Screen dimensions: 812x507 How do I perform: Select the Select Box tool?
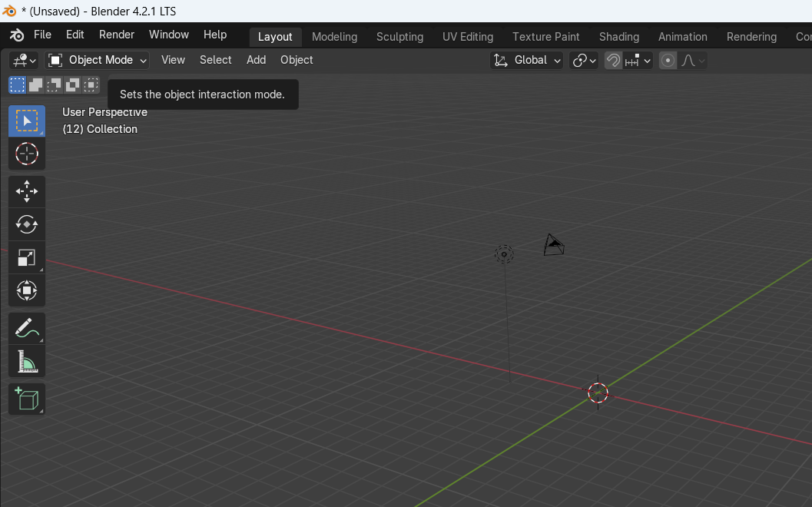point(27,121)
